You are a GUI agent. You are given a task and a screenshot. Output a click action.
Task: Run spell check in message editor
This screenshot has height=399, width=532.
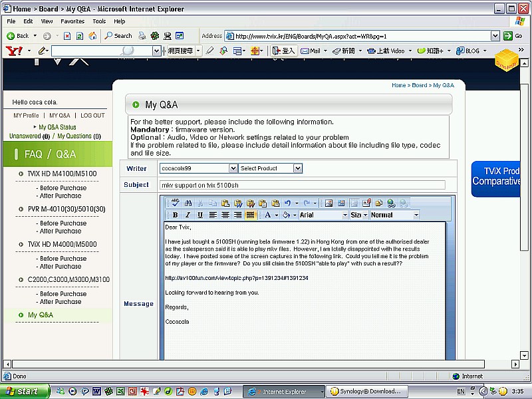coord(176,203)
